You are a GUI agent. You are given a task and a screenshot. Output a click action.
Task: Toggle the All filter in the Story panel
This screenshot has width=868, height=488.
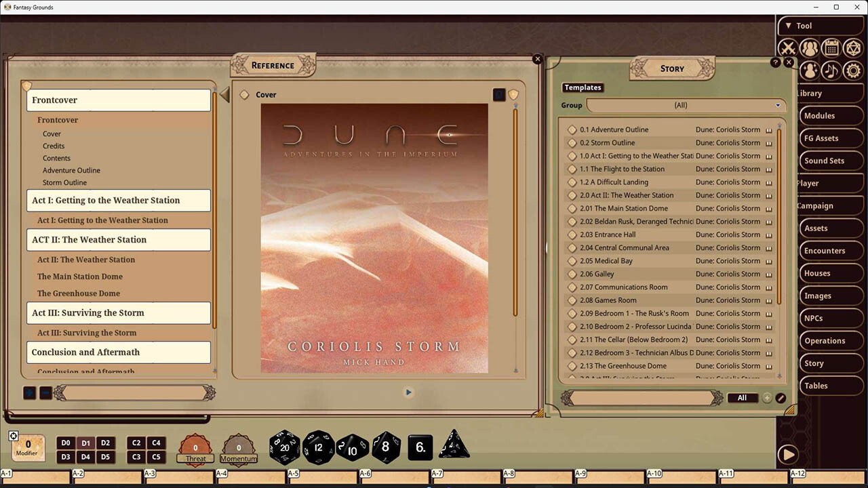[743, 398]
